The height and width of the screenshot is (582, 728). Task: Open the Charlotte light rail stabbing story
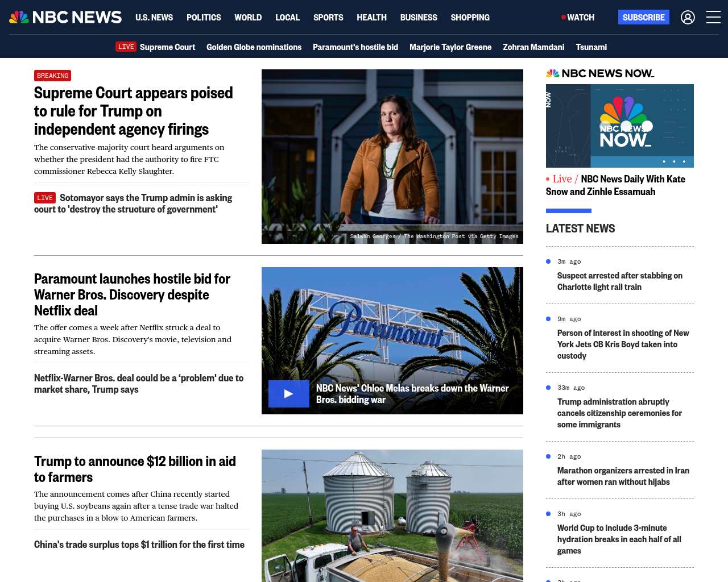619,281
